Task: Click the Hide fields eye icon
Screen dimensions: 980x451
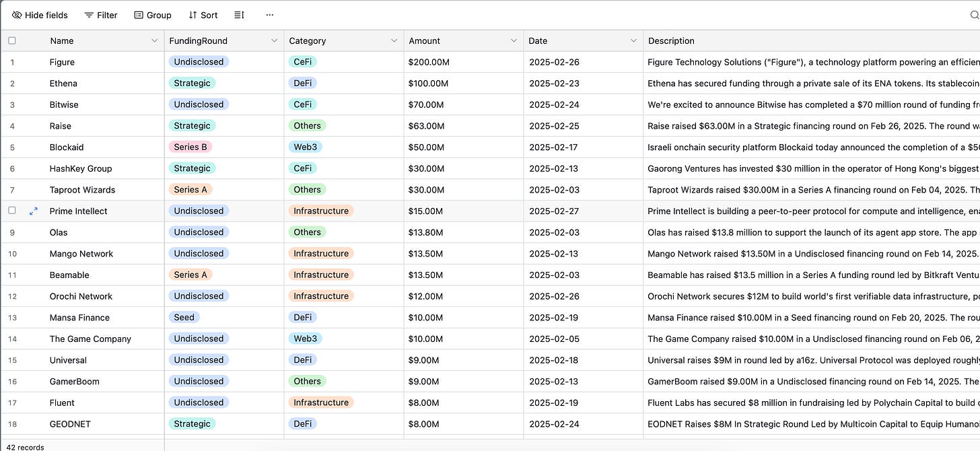Action: tap(17, 15)
